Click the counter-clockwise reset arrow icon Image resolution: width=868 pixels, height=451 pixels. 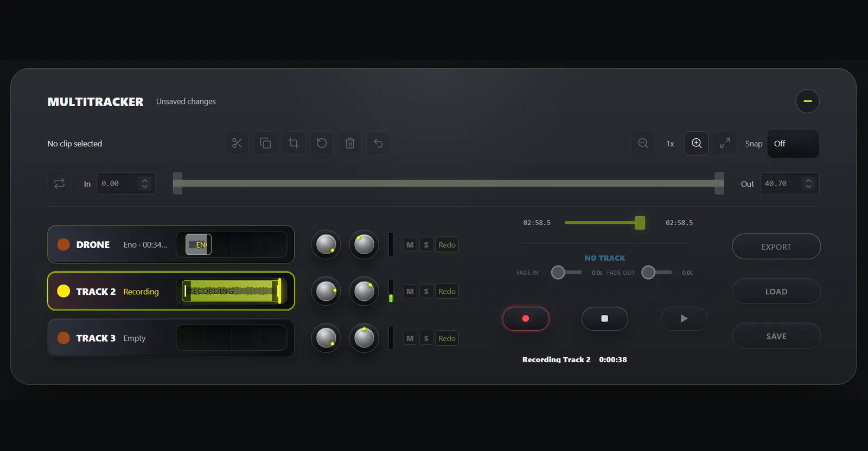click(322, 143)
